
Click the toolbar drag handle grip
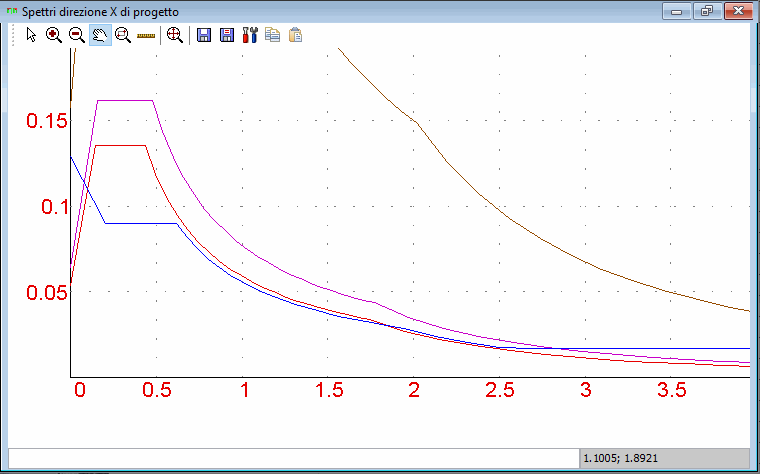click(x=13, y=35)
